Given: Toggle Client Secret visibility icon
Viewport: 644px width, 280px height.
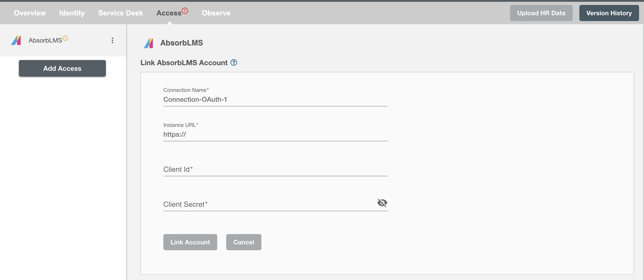Looking at the screenshot, I should pyautogui.click(x=381, y=202).
